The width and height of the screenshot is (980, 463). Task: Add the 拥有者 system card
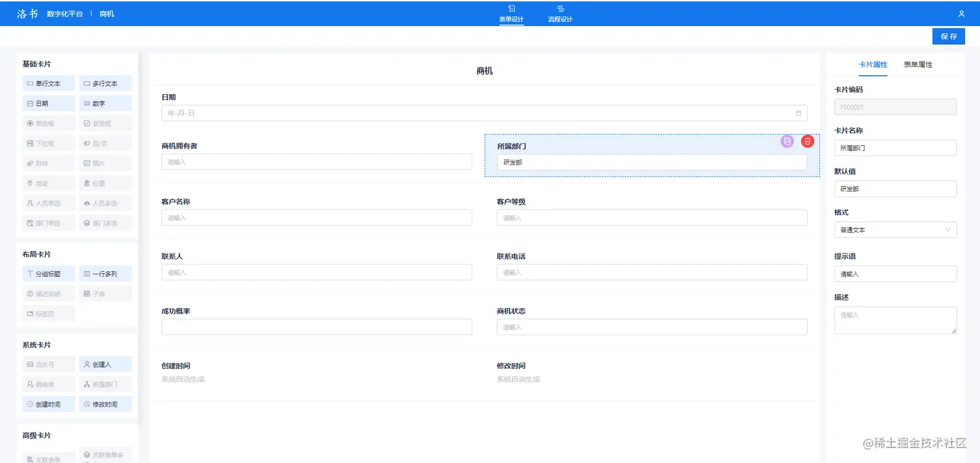[49, 385]
